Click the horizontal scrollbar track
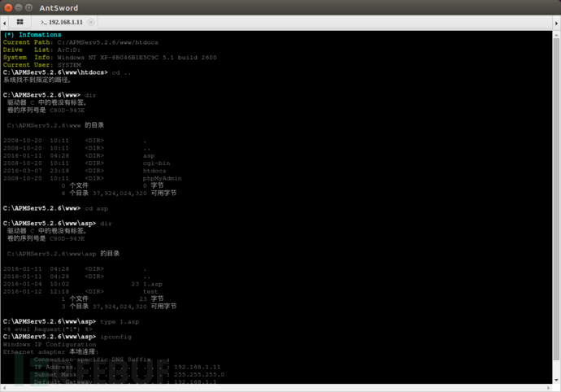This screenshot has height=392, width=561. (x=276, y=388)
